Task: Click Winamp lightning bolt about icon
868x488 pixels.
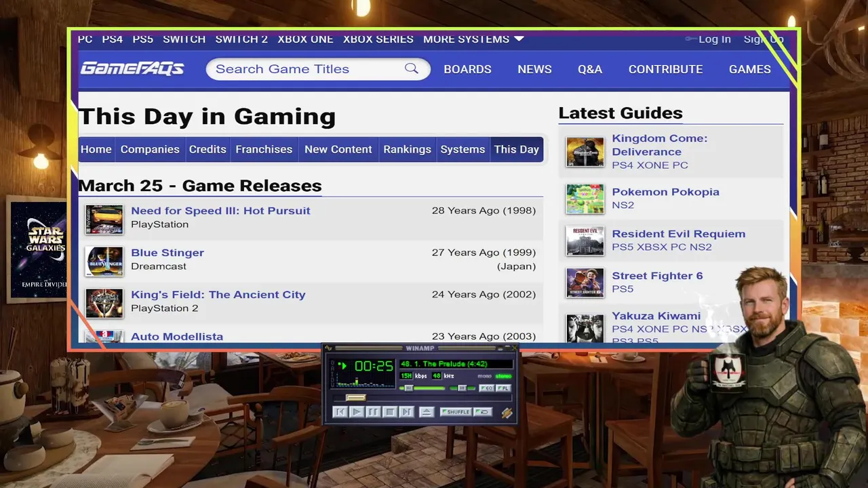Action: [507, 413]
